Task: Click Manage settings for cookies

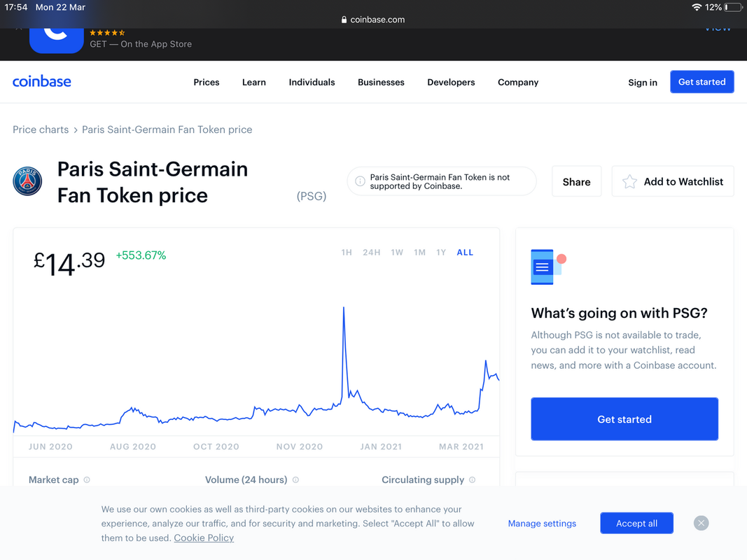Action: (x=542, y=524)
